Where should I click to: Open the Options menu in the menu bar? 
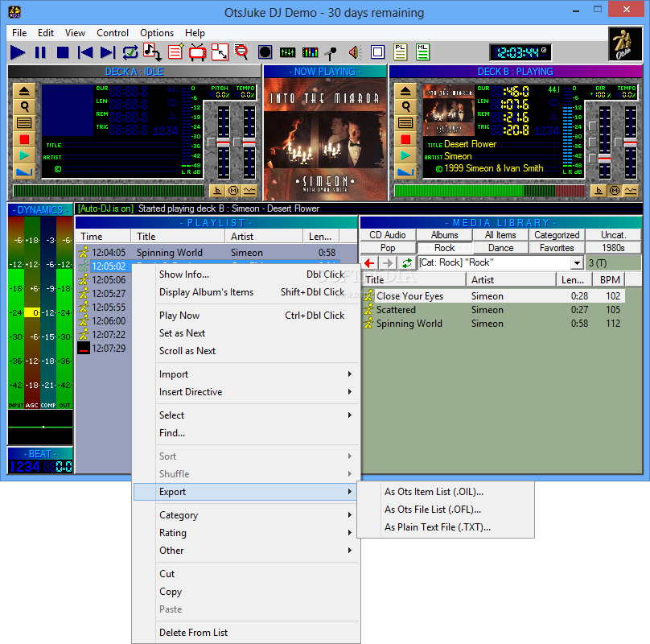coord(157,33)
